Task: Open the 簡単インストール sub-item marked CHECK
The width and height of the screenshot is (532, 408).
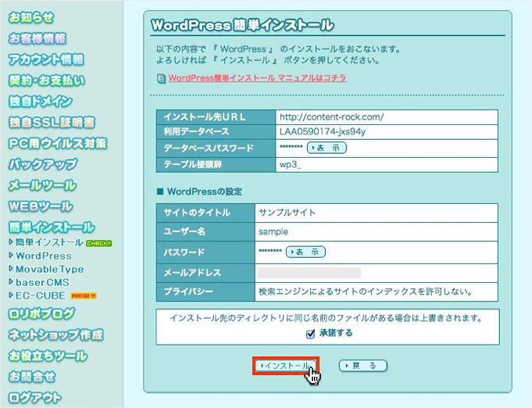Action: (49, 242)
